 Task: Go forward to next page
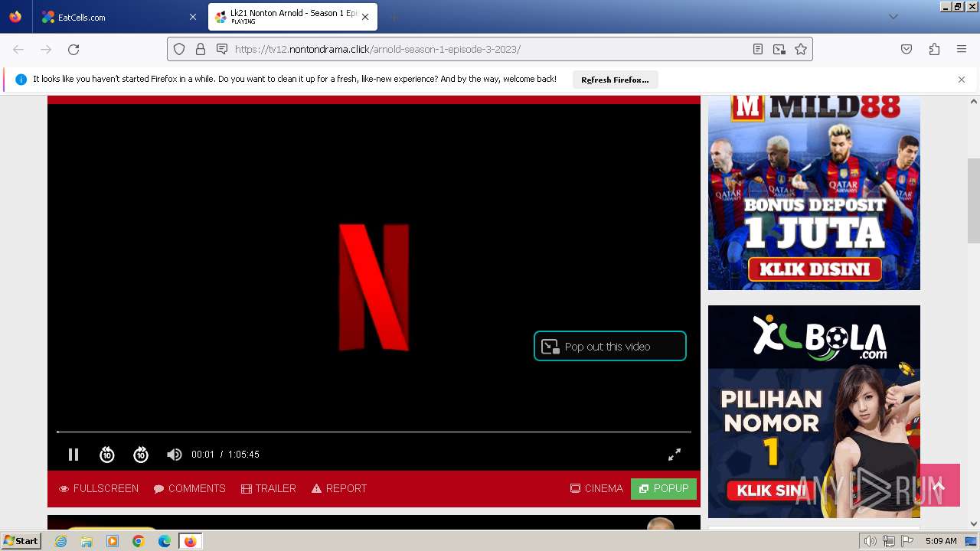pos(46,49)
